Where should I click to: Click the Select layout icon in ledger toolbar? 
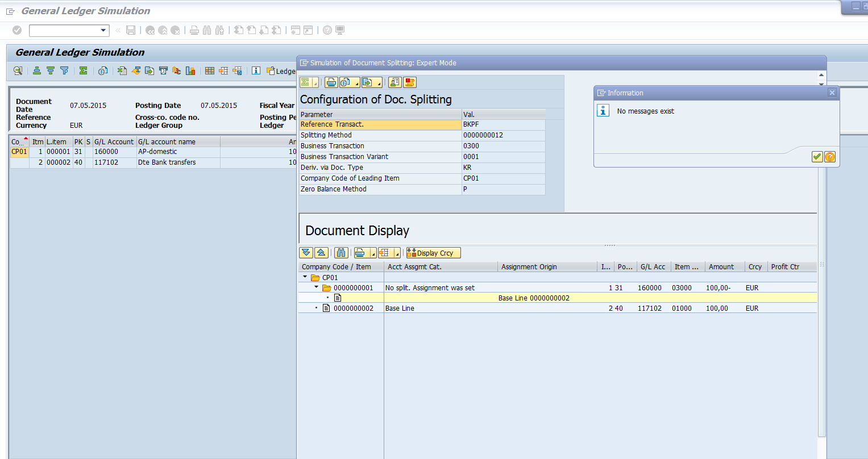[x=223, y=71]
